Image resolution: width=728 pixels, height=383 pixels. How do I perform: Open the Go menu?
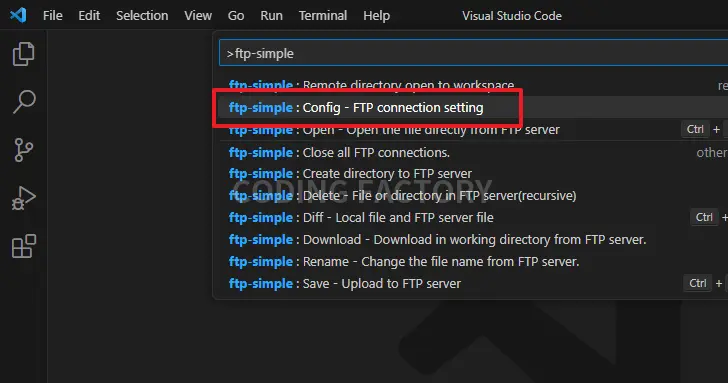tap(236, 15)
